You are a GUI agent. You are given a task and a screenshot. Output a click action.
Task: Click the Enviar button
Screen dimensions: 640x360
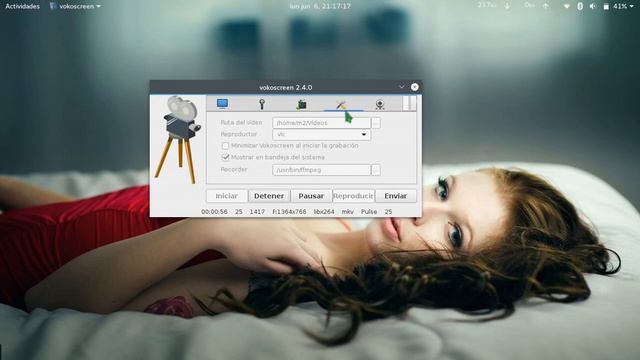click(x=396, y=196)
